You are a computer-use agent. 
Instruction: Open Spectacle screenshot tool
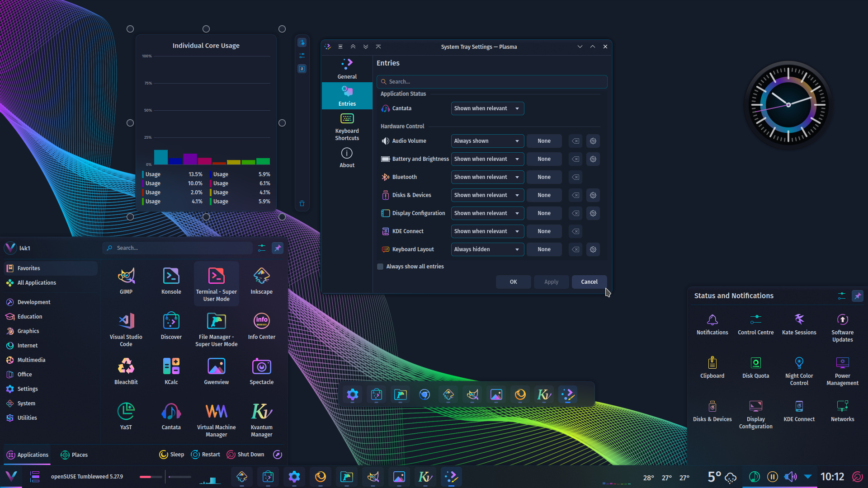[262, 371]
